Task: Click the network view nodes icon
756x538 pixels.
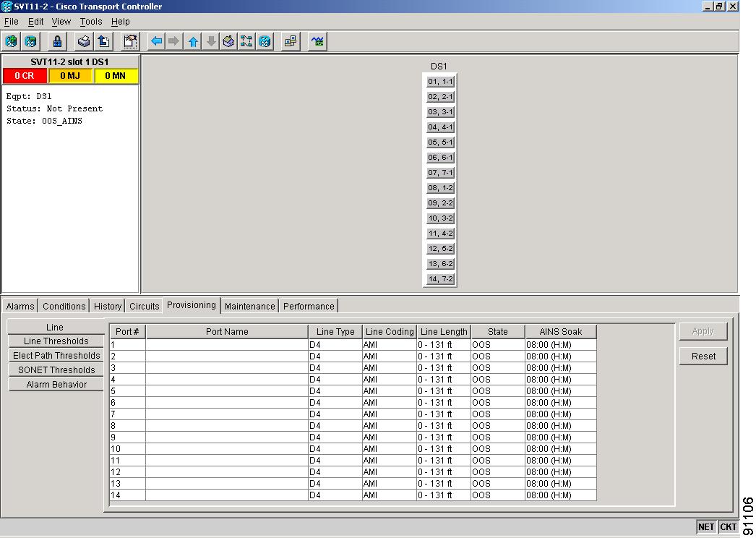Action: 246,41
